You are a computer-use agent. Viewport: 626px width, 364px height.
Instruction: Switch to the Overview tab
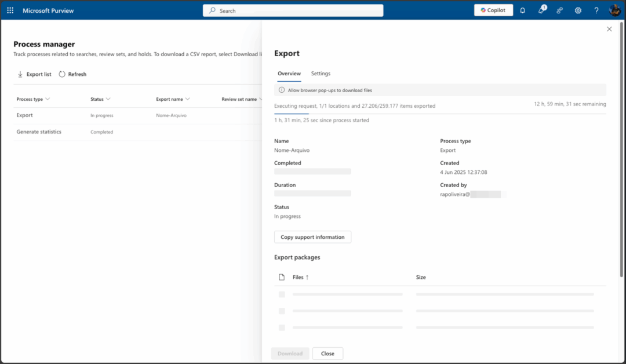click(289, 74)
